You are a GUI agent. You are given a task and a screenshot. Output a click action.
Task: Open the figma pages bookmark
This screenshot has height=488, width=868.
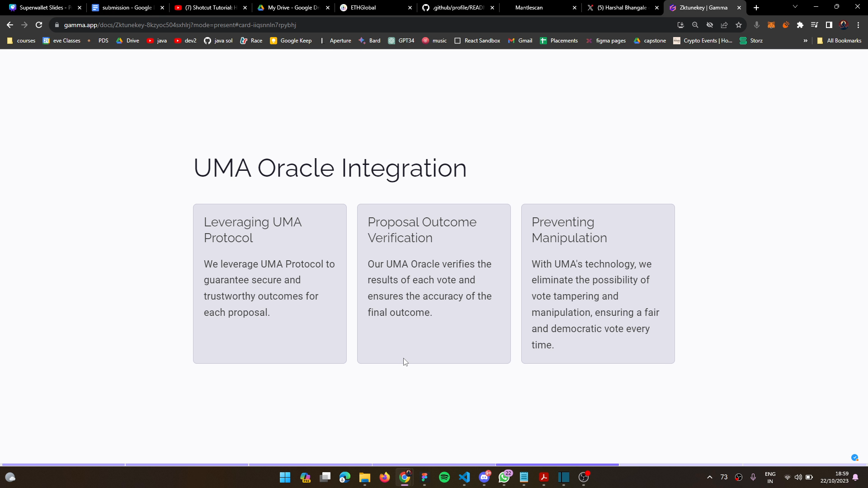pos(606,41)
